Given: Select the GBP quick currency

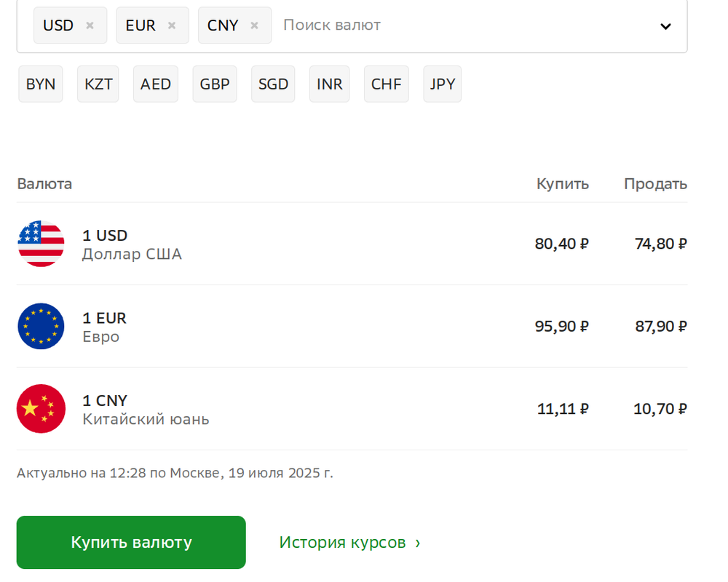Looking at the screenshot, I should tap(215, 84).
